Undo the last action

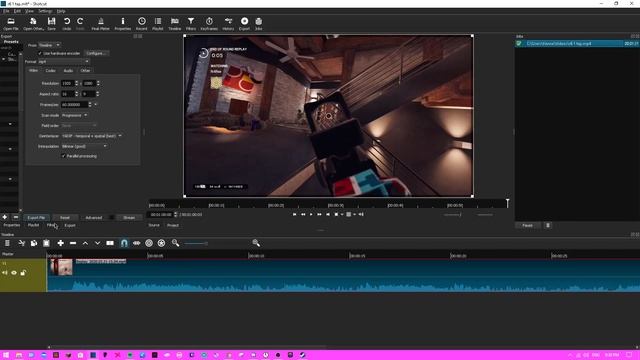67,24
